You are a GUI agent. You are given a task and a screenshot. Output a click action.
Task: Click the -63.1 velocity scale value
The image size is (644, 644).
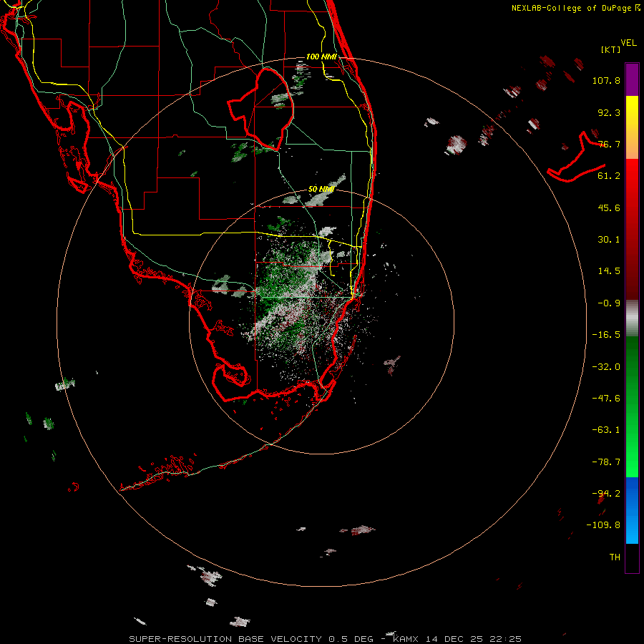point(606,430)
